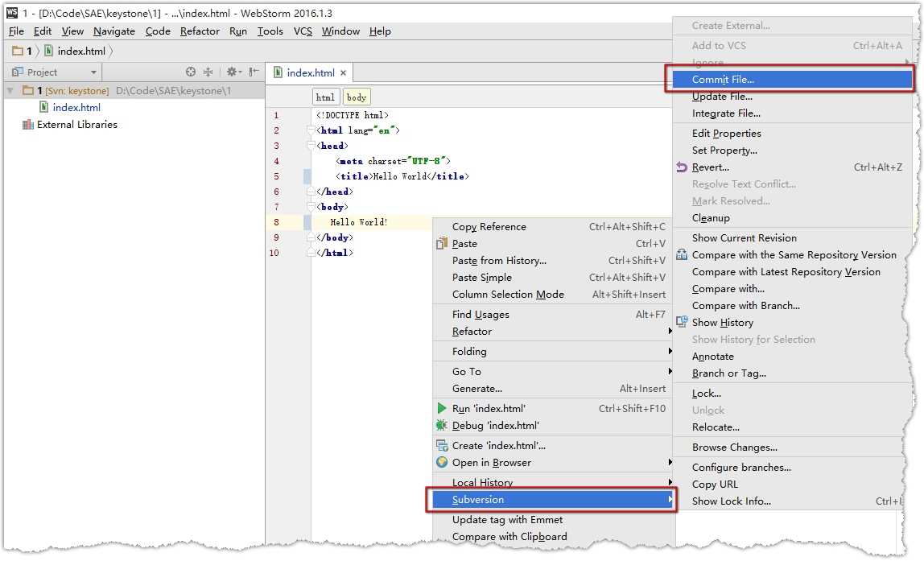Select Show Current Revision
The height and width of the screenshot is (561, 924).
point(792,238)
